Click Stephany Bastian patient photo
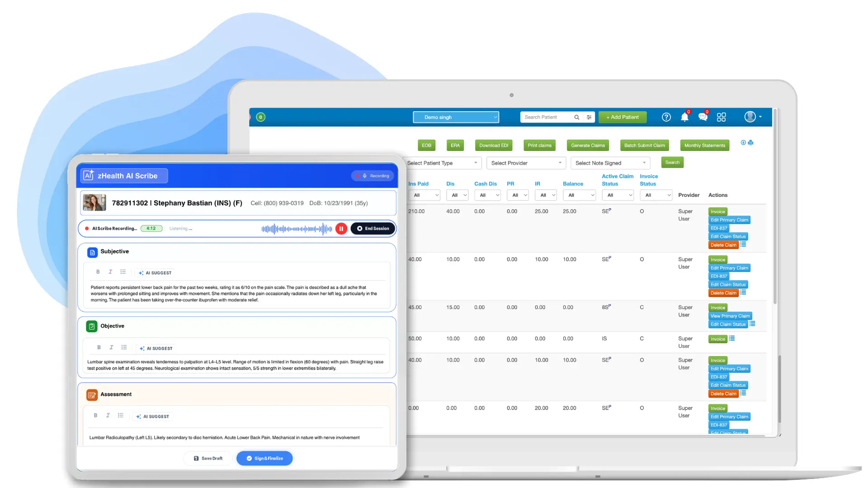 pos(94,203)
